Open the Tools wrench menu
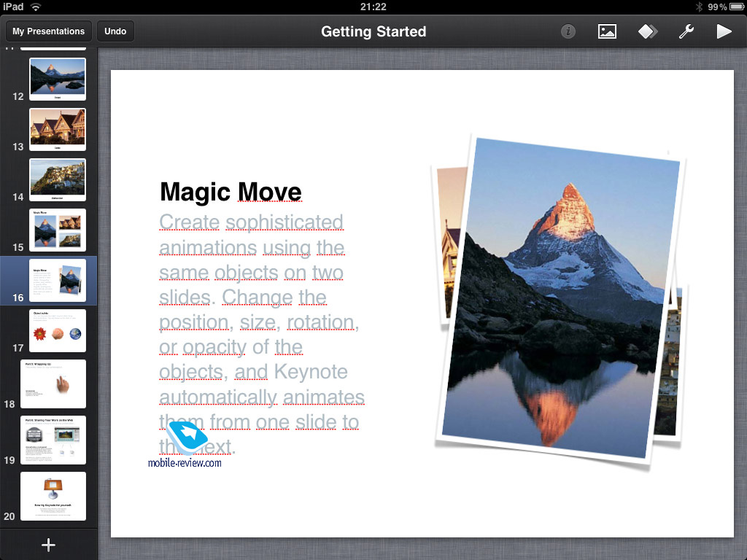747x560 pixels. (x=686, y=31)
